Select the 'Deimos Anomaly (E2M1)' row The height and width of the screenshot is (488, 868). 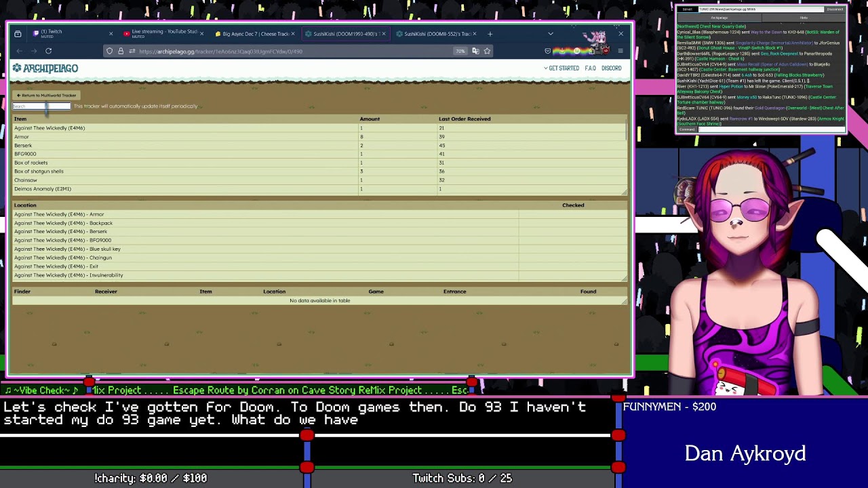(319, 189)
